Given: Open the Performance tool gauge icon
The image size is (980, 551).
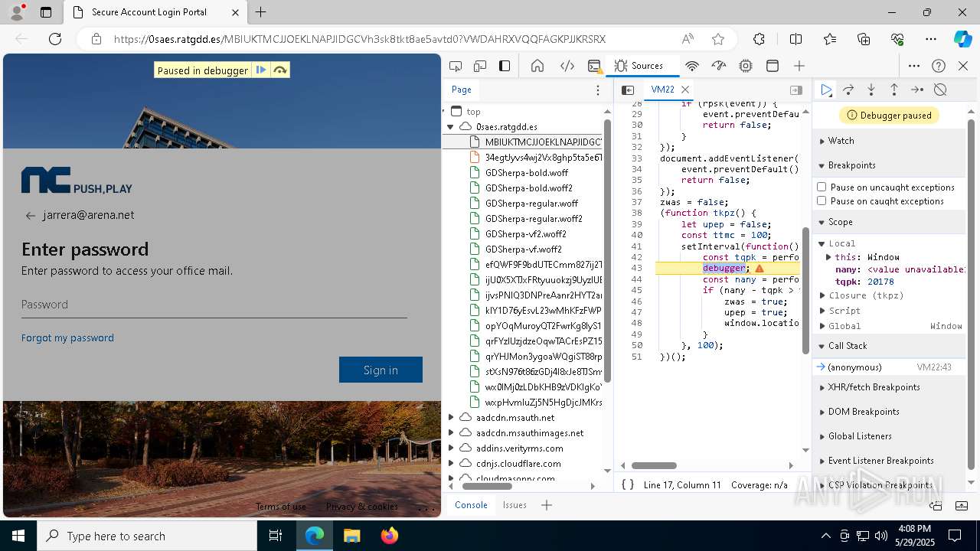Looking at the screenshot, I should click(718, 66).
